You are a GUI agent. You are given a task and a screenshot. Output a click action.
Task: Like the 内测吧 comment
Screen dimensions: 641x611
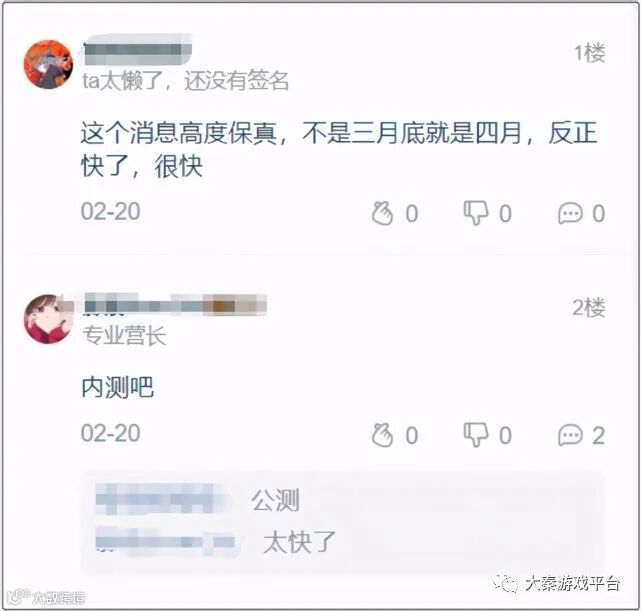[x=382, y=435]
